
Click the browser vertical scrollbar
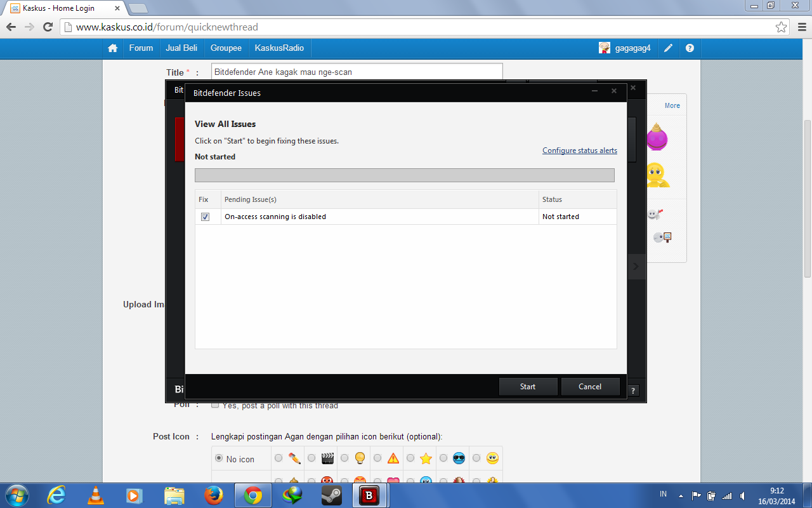tap(807, 197)
